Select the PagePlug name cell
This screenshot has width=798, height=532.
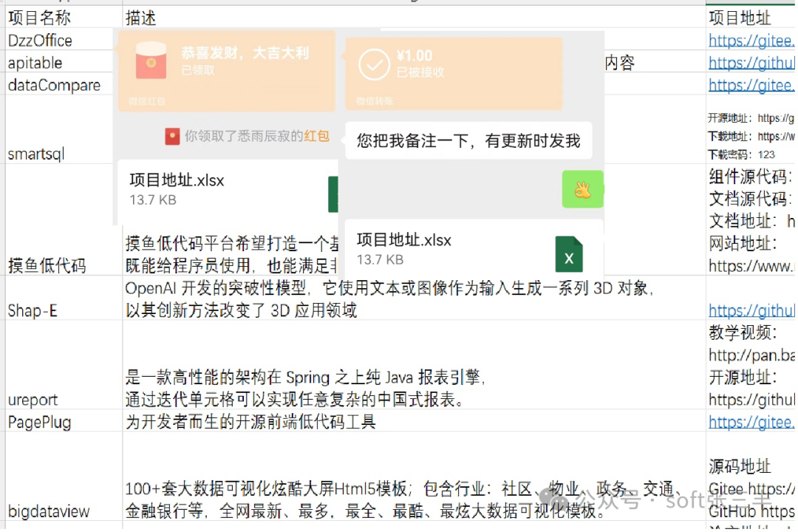(64, 421)
